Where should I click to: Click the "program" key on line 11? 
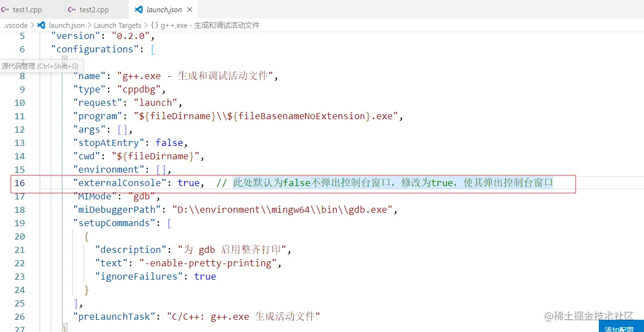pos(98,116)
